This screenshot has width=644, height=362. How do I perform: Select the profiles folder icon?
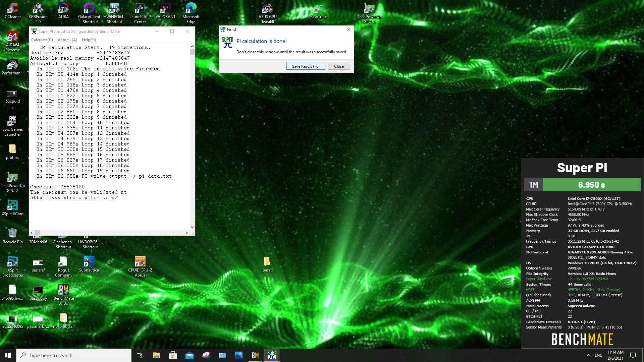point(13,152)
